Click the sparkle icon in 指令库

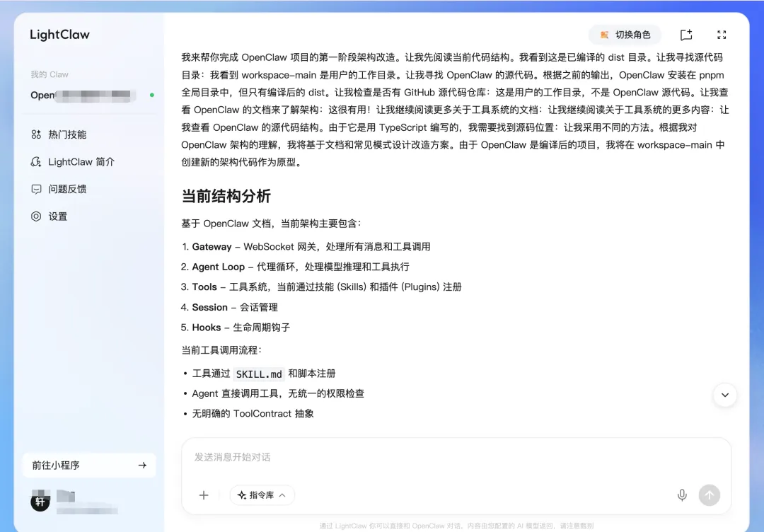242,495
